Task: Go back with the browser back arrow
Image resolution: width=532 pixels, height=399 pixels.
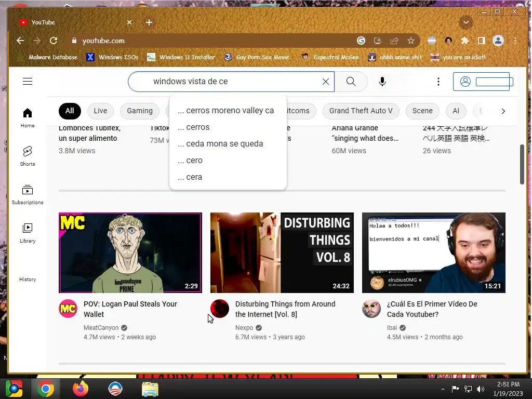Action: (x=20, y=41)
